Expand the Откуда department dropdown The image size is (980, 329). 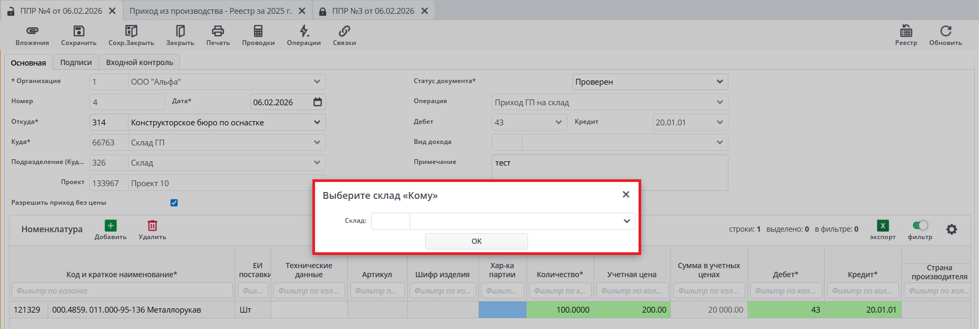pos(317,122)
